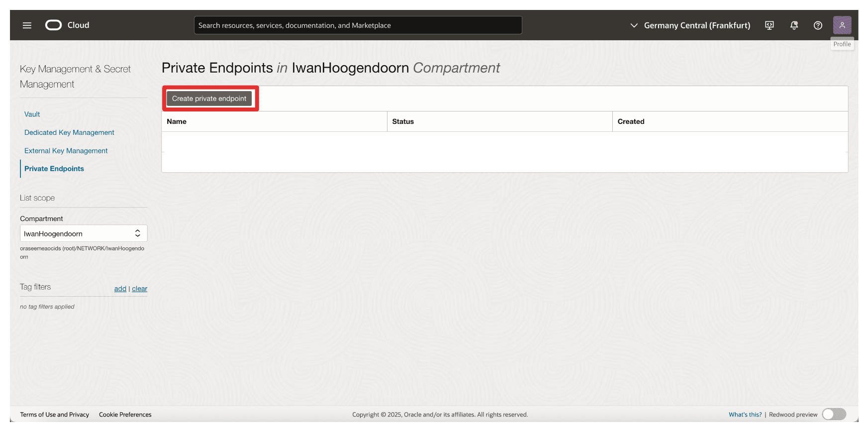Open the hamburger navigation menu
The height and width of the screenshot is (432, 868).
[x=27, y=25]
